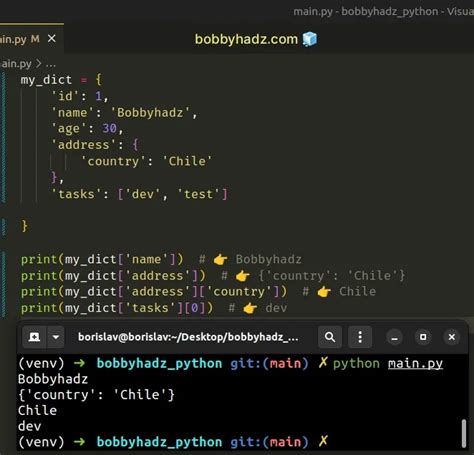This screenshot has height=455, width=474.
Task: Open new terminal tab icon
Action: [x=34, y=337]
